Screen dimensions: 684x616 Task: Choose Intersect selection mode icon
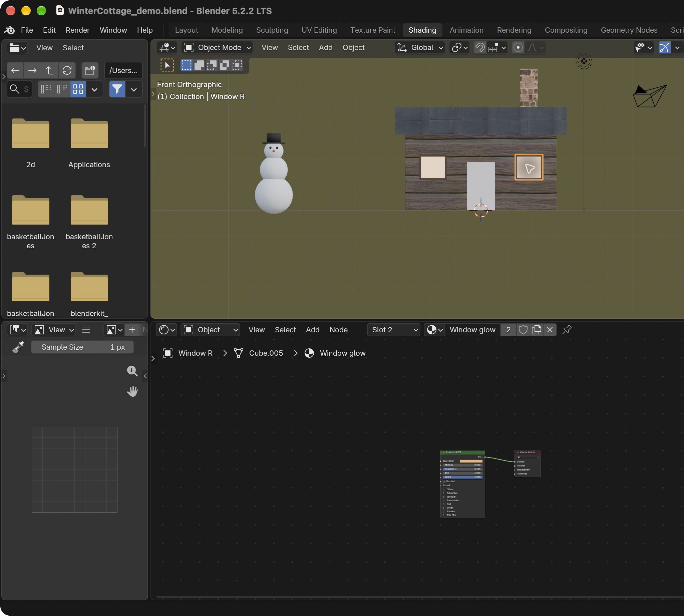click(238, 65)
